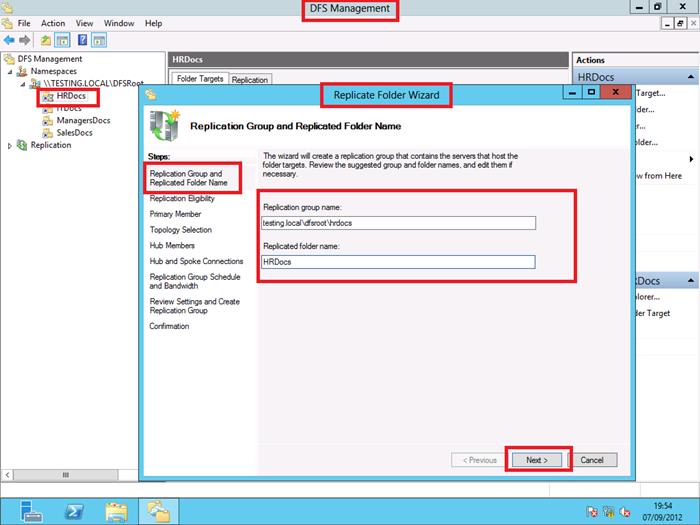Click the 'Primary Member' wizard step

(175, 214)
